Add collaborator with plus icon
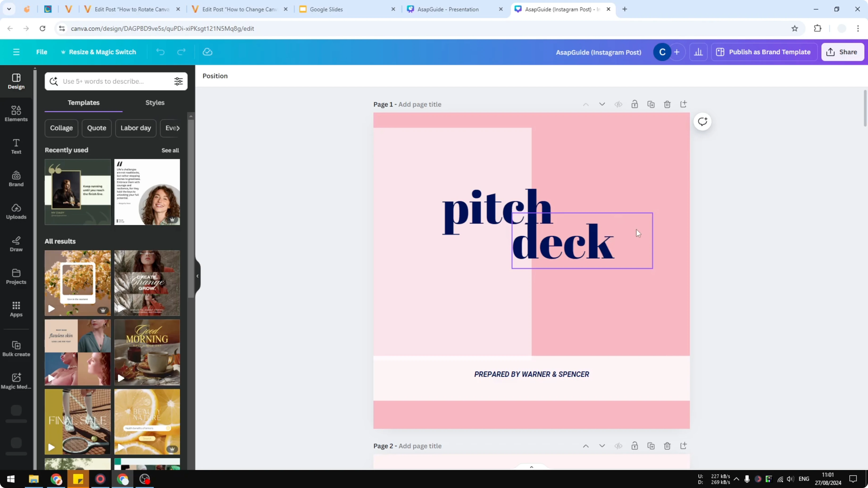868x488 pixels. (x=677, y=52)
